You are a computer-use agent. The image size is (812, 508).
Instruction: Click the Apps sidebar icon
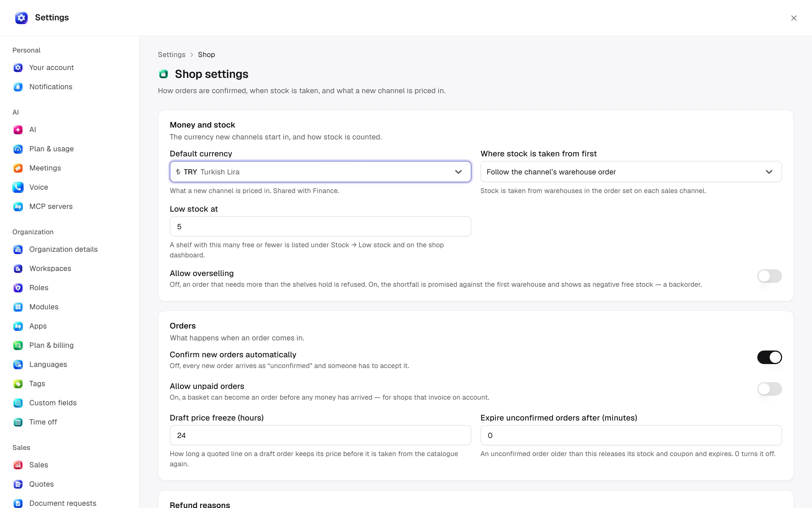pos(18,326)
